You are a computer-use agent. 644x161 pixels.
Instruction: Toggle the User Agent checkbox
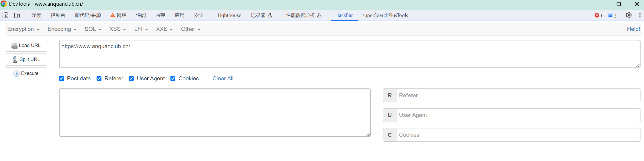click(x=131, y=78)
